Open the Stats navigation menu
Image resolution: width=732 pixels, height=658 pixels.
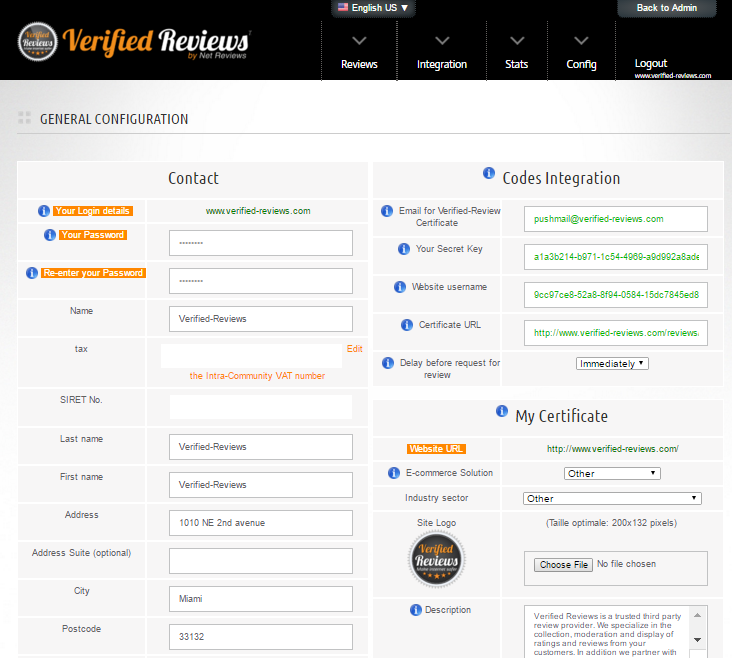point(517,64)
